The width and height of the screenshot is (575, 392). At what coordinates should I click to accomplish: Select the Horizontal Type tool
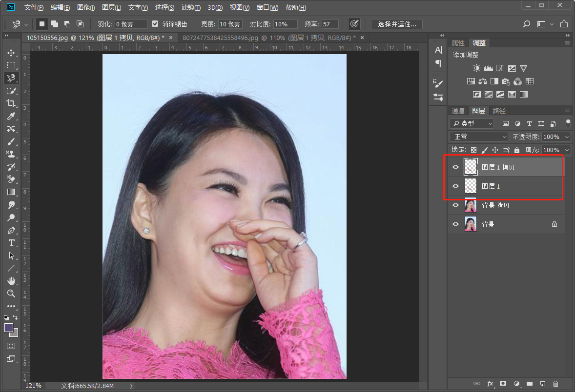pos(11,243)
